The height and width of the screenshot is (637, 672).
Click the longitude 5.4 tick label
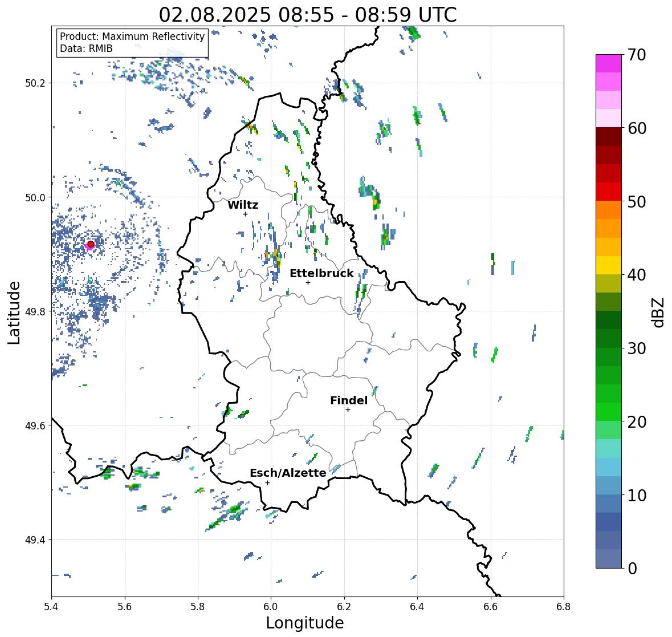(x=51, y=607)
